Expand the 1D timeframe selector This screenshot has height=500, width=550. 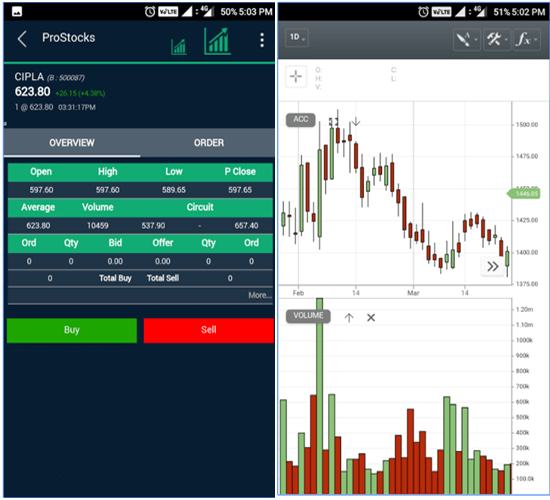coord(297,37)
